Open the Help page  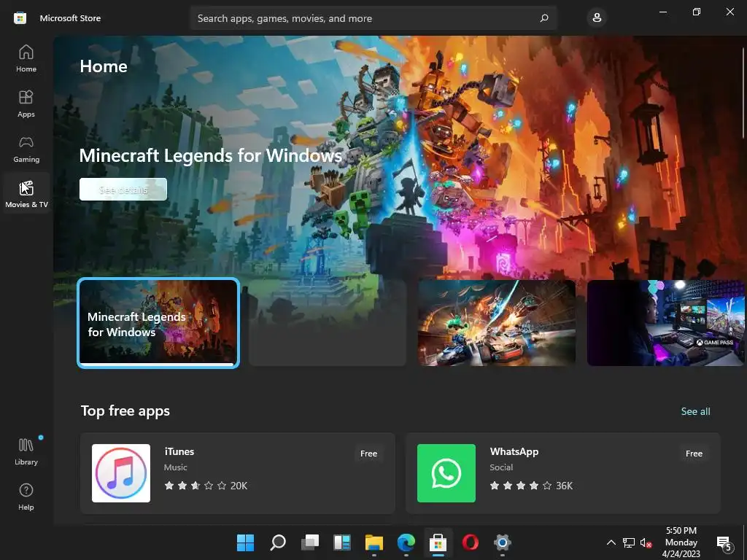(x=26, y=497)
